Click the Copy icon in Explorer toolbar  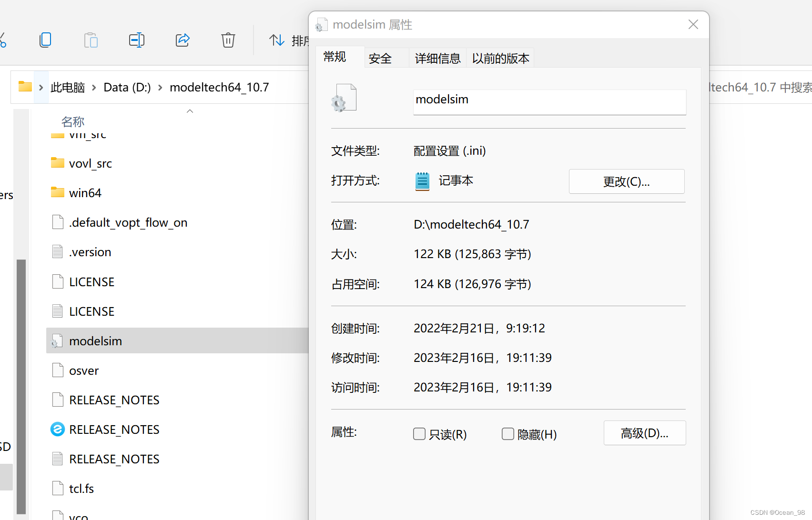click(x=45, y=40)
